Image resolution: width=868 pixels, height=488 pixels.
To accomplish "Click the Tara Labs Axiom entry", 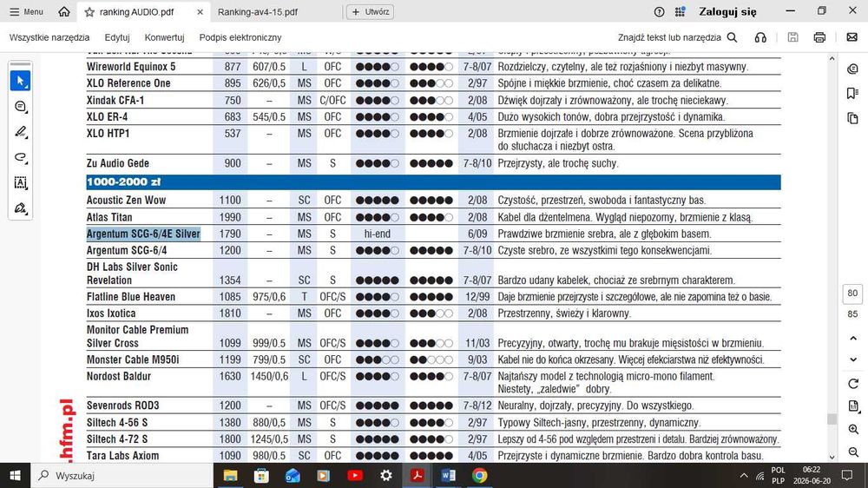I will (123, 455).
